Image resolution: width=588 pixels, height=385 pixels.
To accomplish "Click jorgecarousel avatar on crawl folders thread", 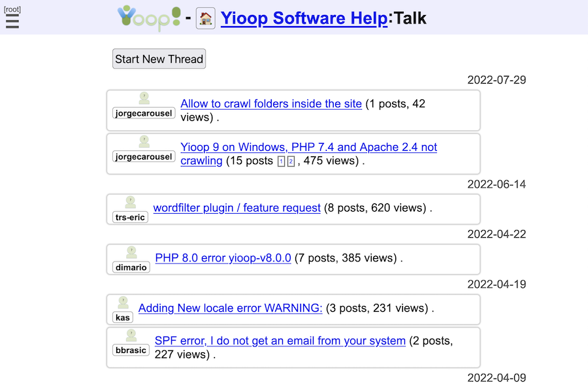I will pos(144,98).
